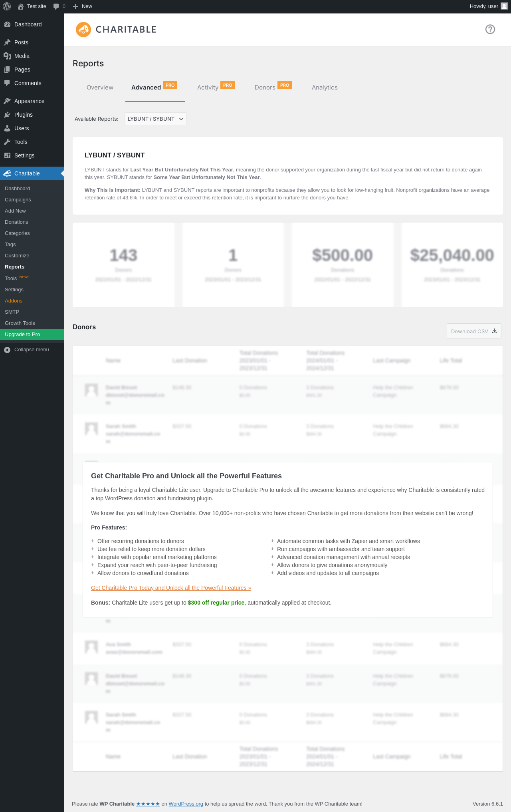
Task: Click the $500.00 donations stat card
Action: [x=343, y=265]
